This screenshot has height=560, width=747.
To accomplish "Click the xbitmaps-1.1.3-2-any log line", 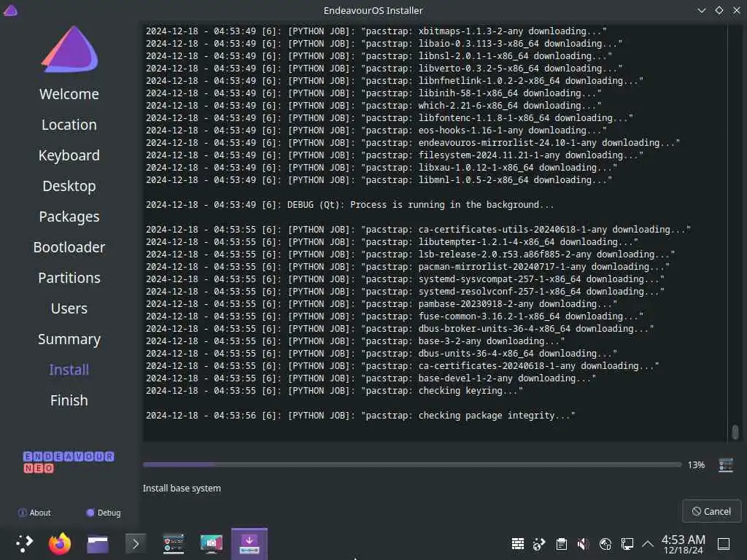I will tap(376, 31).
